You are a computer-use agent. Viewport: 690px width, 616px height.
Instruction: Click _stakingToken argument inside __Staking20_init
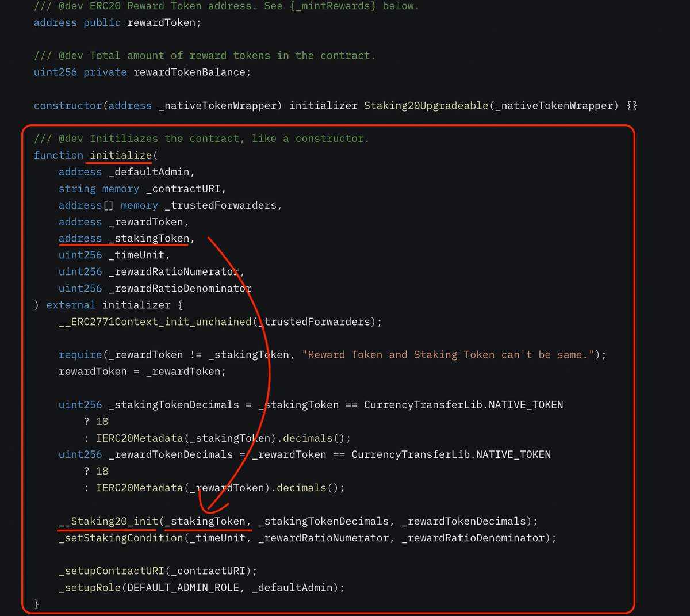point(205,521)
